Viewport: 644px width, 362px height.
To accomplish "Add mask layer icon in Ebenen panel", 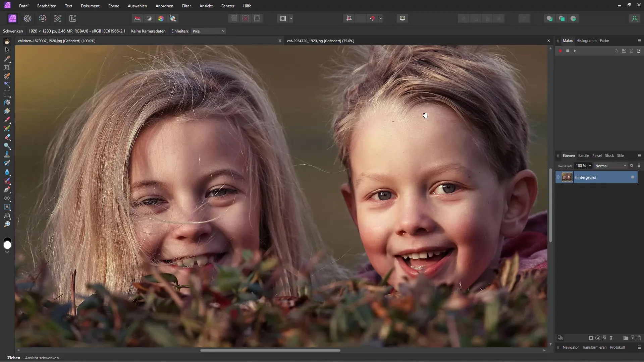I will (591, 338).
